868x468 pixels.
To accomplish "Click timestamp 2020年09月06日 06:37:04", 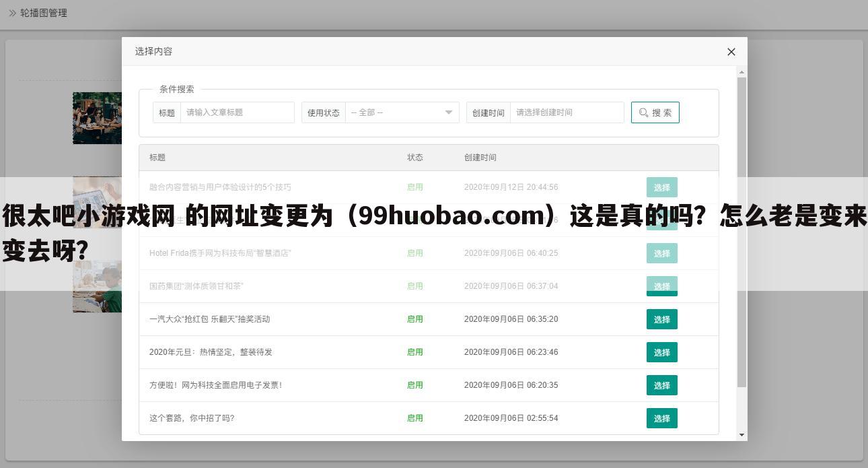I will point(511,286).
